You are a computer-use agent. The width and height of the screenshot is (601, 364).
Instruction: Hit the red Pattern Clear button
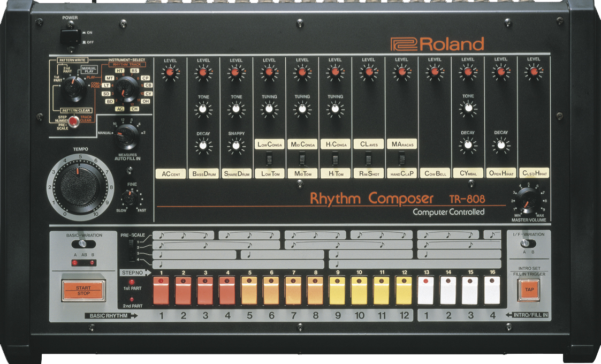tap(74, 122)
